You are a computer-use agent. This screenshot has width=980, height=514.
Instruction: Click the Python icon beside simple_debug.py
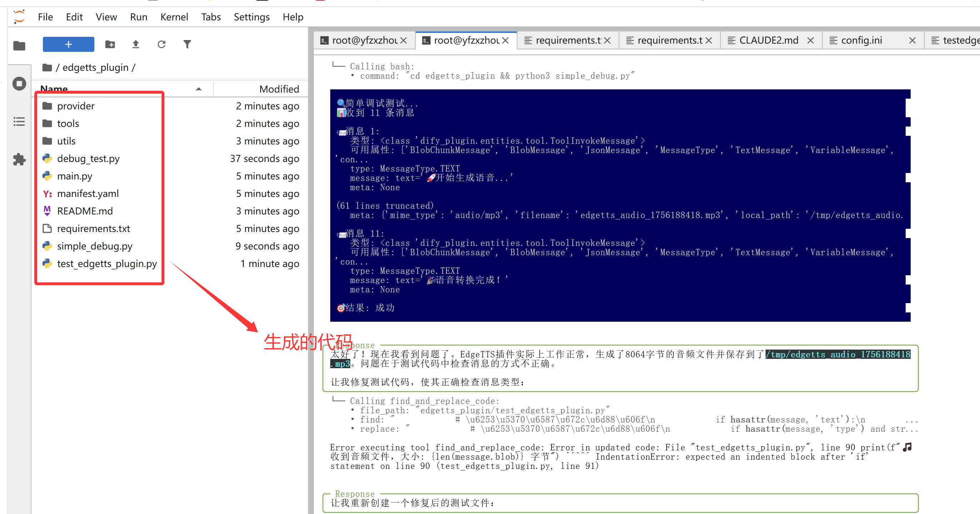47,246
